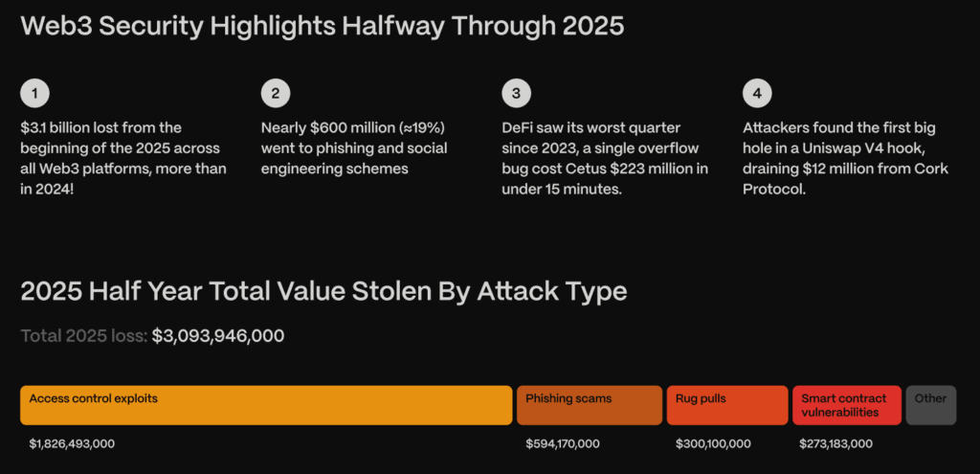The image size is (980, 474).
Task: Click the number 1 circle badge
Action: 34,93
